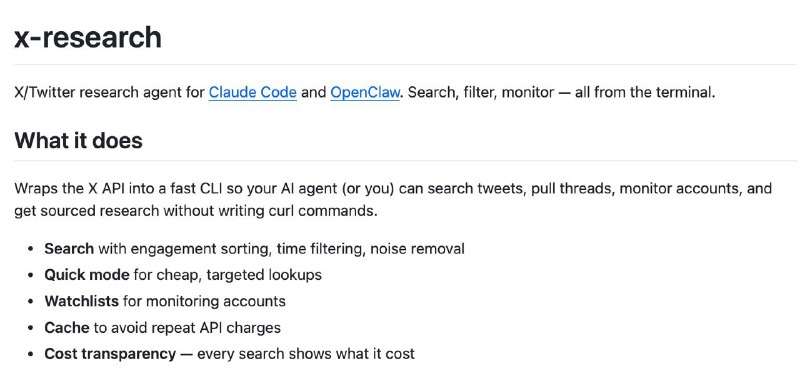
Task: Click the bullet dot before Watchlists
Action: [x=31, y=301]
